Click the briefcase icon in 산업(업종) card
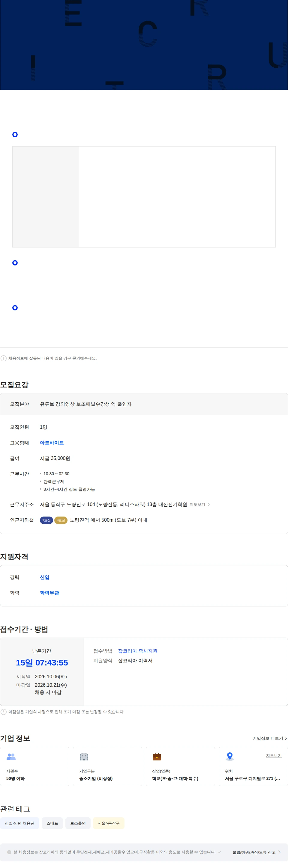 [x=157, y=757]
